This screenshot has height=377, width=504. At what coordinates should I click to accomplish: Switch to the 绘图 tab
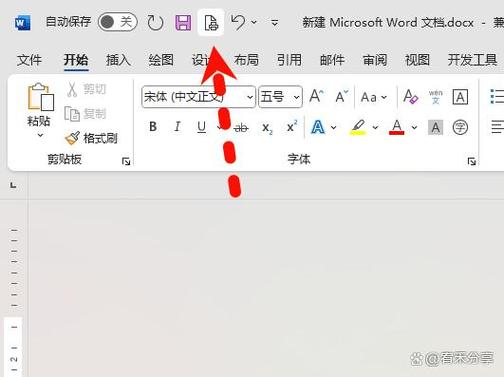click(161, 60)
